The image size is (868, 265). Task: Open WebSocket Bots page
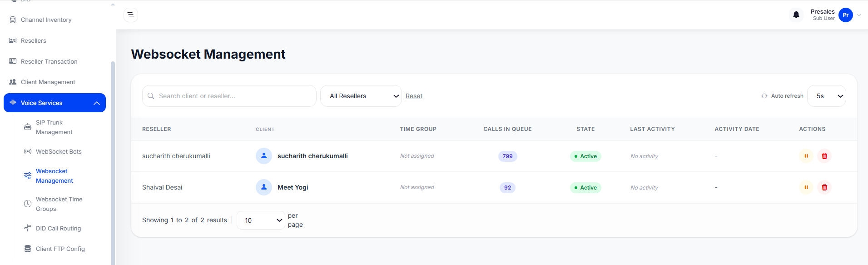[x=59, y=151]
